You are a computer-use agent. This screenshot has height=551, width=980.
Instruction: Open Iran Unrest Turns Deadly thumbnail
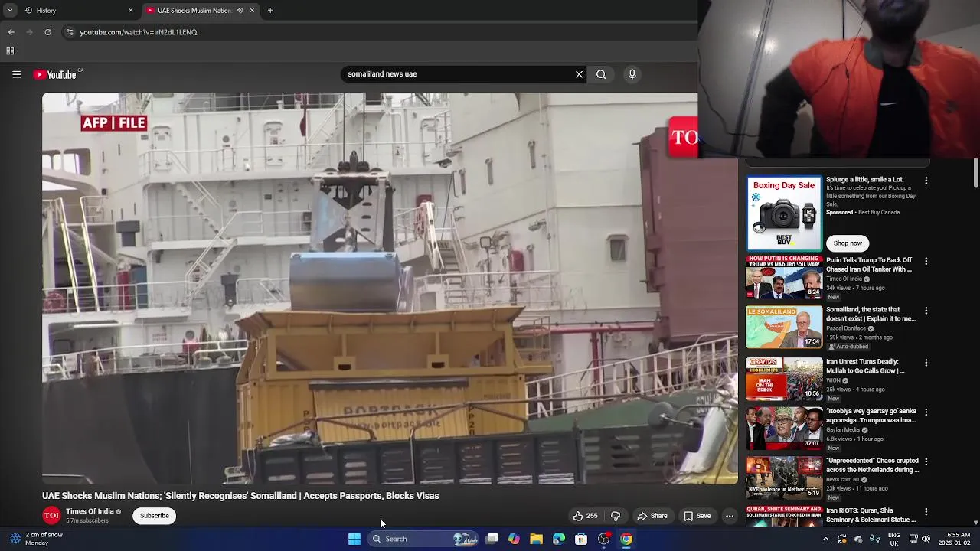(x=784, y=378)
